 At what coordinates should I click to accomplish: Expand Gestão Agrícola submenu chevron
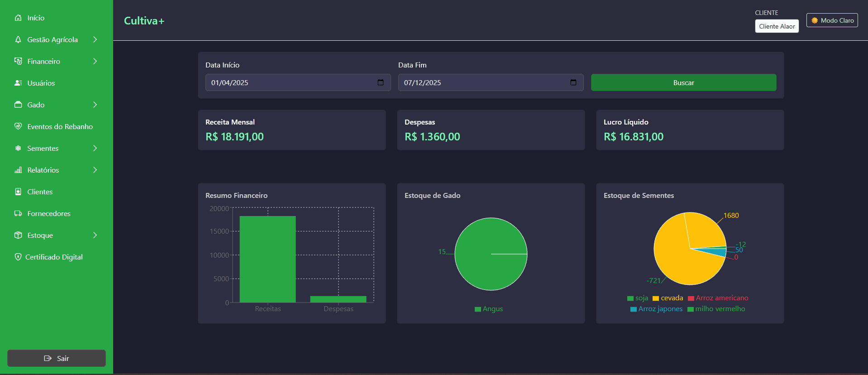[95, 39]
